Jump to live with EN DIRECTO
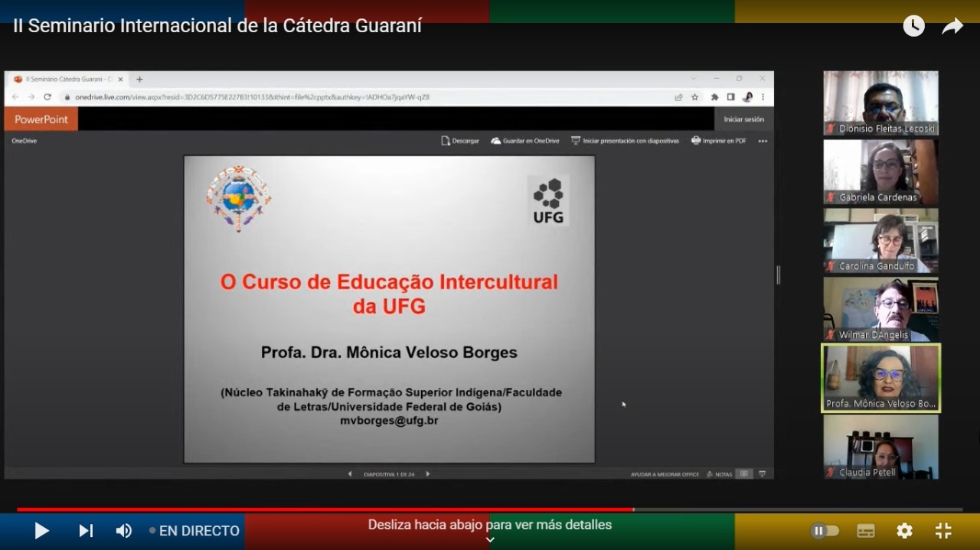The height and width of the screenshot is (550, 980). pyautogui.click(x=195, y=530)
